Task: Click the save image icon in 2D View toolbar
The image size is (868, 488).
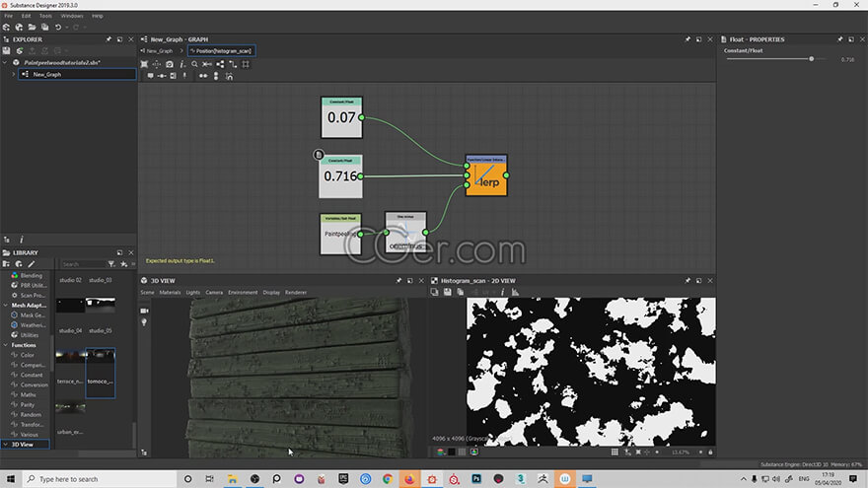Action: click(447, 292)
